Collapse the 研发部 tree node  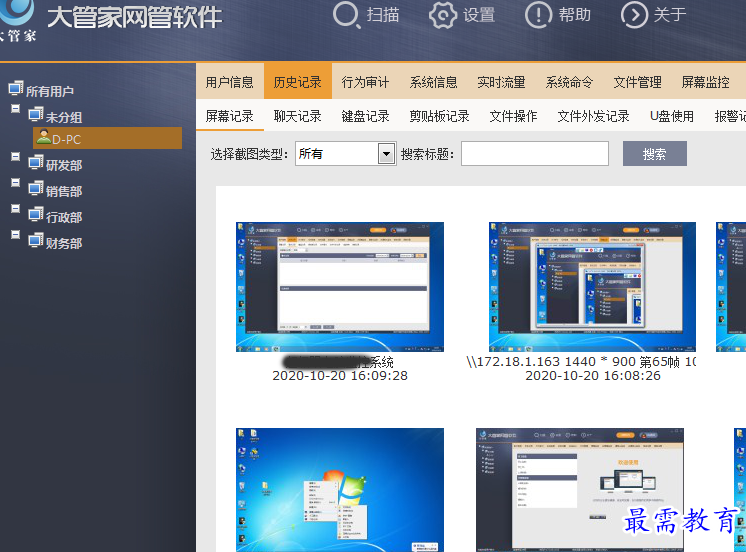(x=16, y=157)
